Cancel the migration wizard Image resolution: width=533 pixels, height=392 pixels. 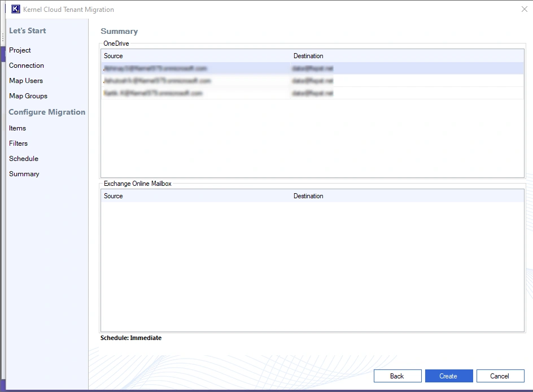click(x=500, y=376)
